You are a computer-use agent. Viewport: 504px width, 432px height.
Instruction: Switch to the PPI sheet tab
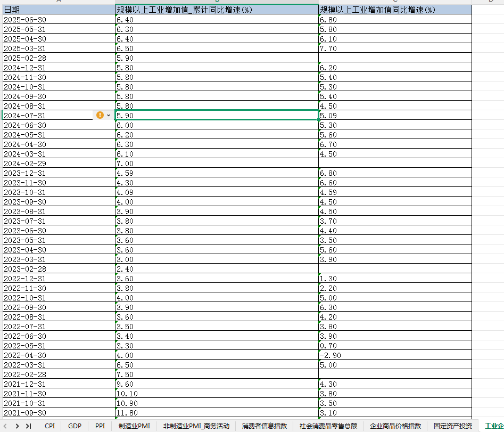tap(100, 426)
